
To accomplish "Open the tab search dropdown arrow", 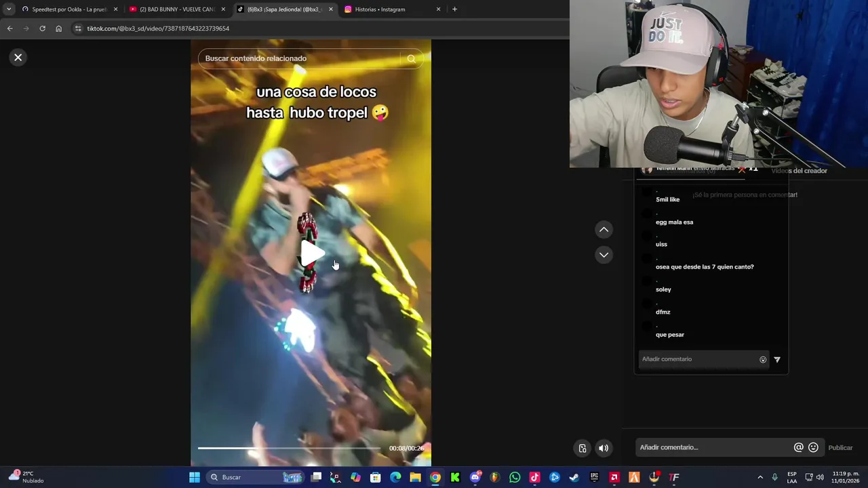I will pyautogui.click(x=8, y=9).
